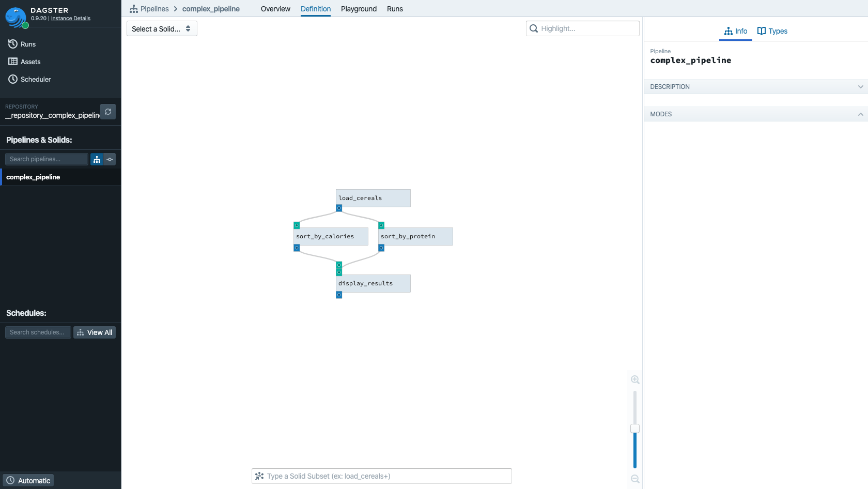Zoom out the graph with minus magnifier

pos(635,479)
